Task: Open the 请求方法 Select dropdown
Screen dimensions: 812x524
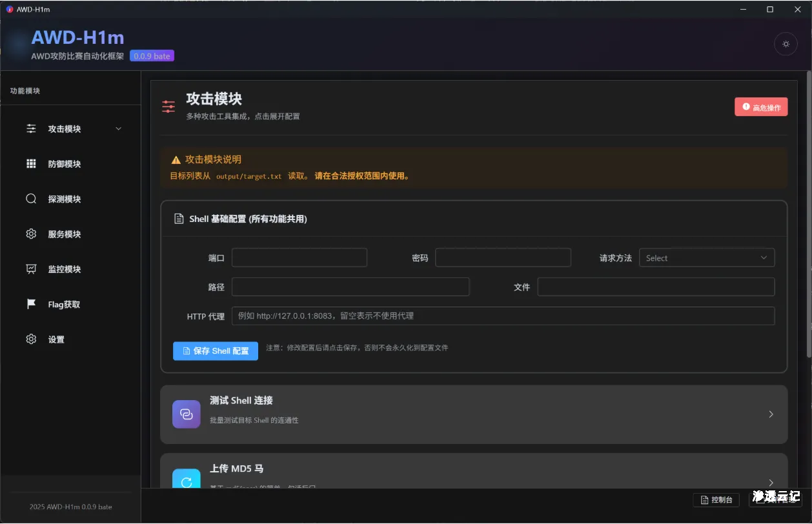Action: [x=707, y=257]
